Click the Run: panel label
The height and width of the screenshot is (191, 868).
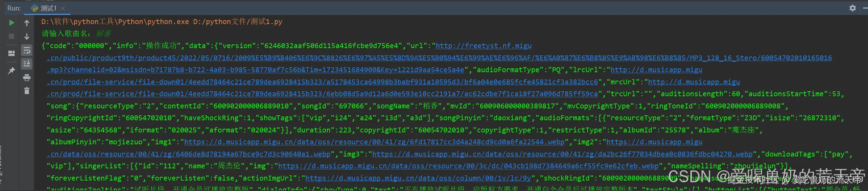pyautogui.click(x=14, y=8)
